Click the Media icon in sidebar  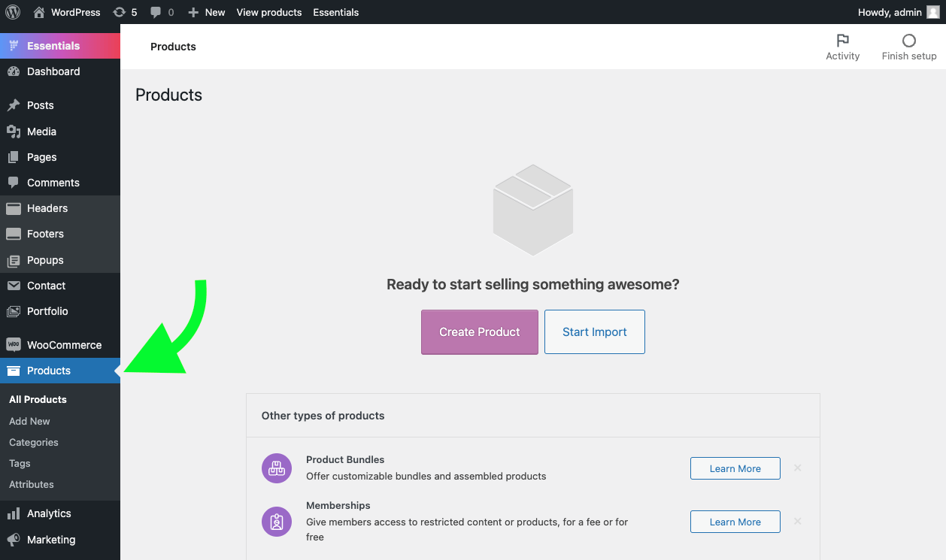point(14,132)
